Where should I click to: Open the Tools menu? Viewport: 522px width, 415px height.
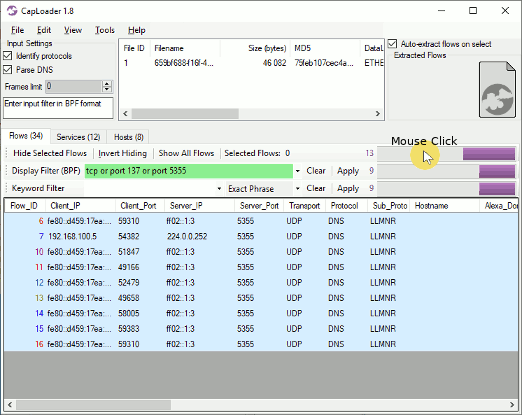coord(105,30)
